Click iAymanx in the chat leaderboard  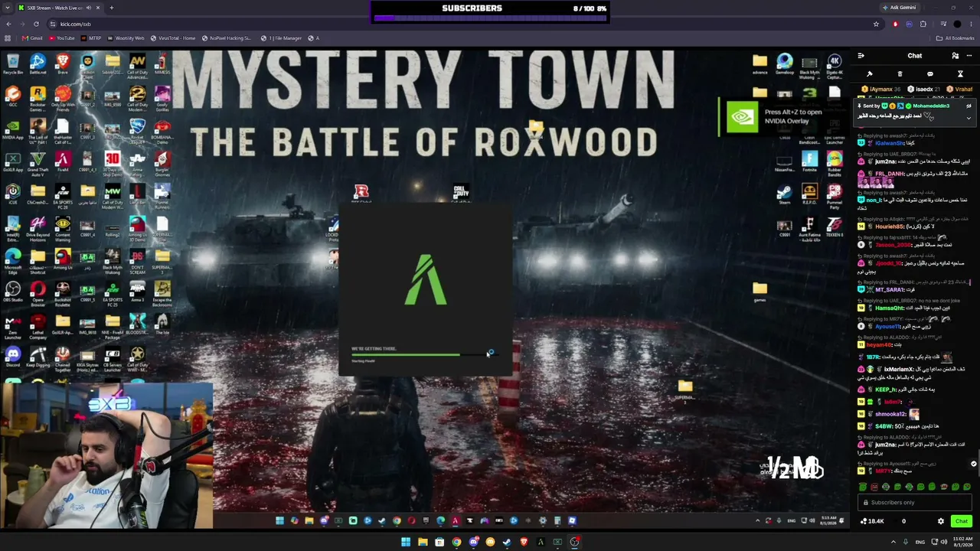click(x=880, y=90)
